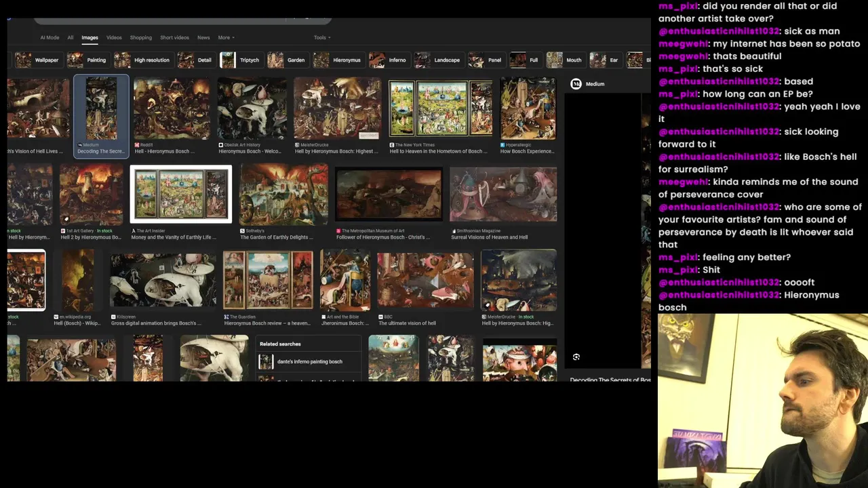Viewport: 868px width, 488px height.
Task: Click the 'Hell to Heaven in the Hometown' caption
Action: [438, 151]
